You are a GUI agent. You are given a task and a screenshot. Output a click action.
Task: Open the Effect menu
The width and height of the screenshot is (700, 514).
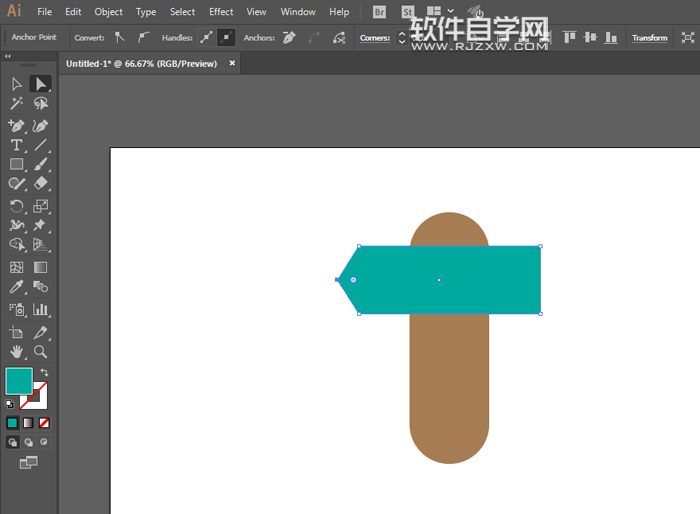pos(221,12)
